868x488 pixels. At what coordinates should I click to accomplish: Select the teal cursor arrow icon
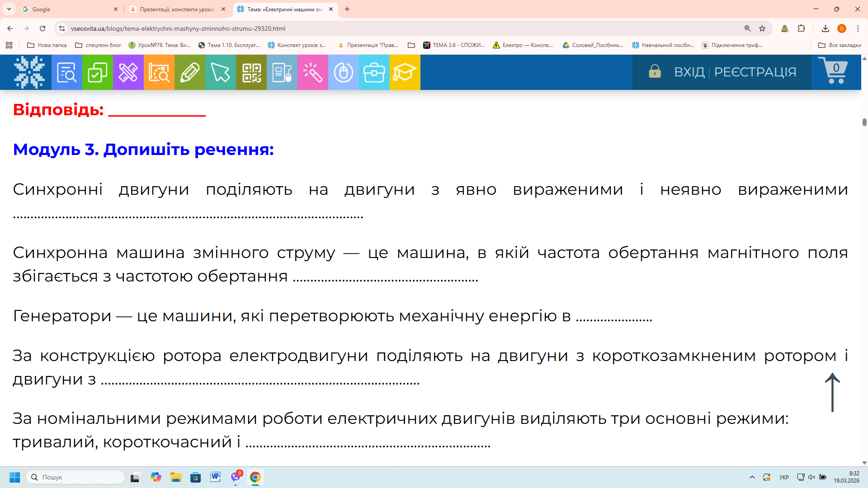pos(220,72)
